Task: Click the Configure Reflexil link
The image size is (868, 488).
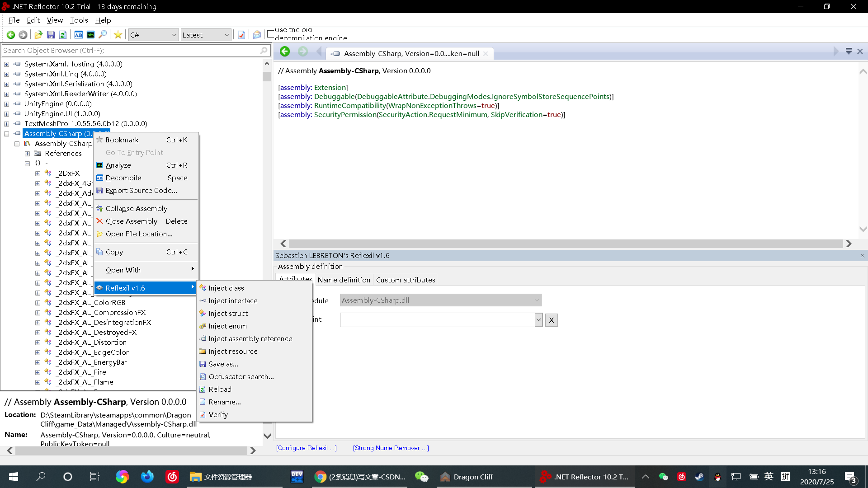Action: 306,448
